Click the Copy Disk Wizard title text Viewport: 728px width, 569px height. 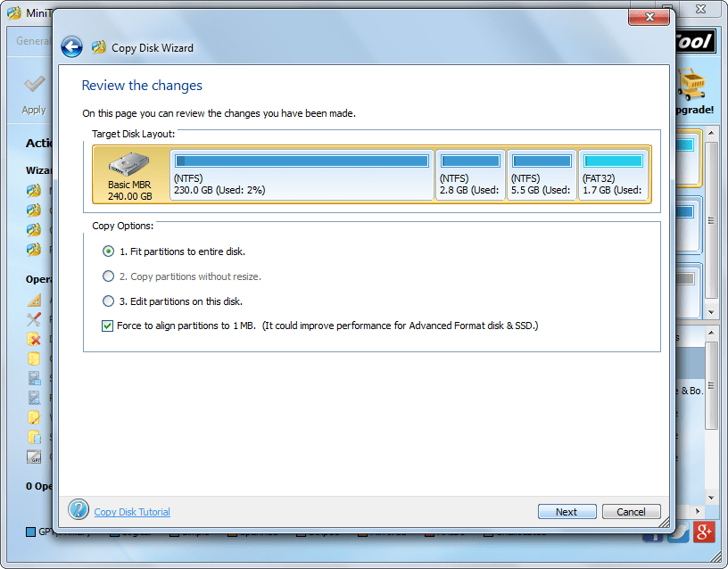pyautogui.click(x=153, y=48)
